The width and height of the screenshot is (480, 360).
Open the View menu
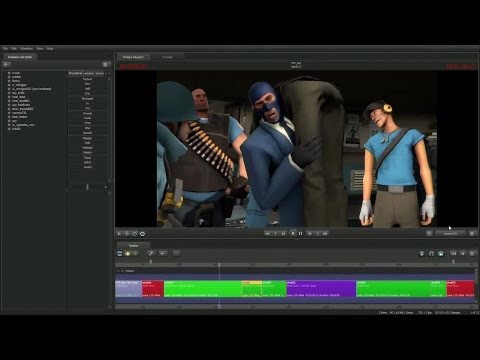click(40, 49)
